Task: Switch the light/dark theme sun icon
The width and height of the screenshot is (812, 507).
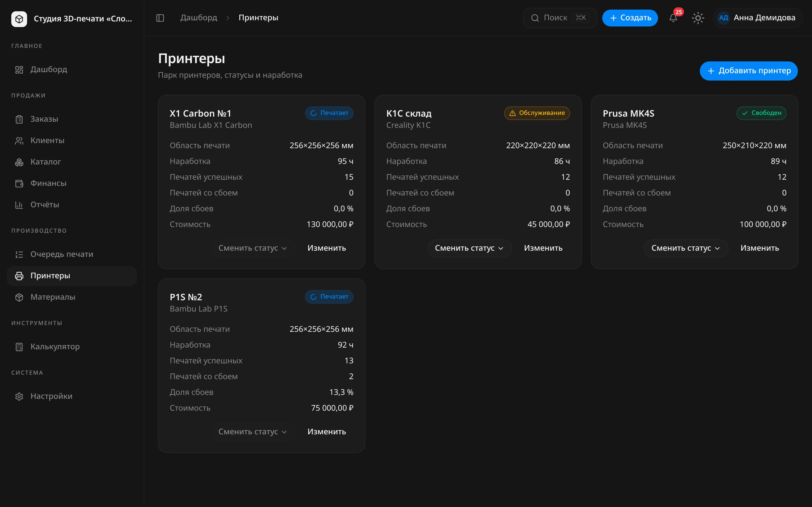Action: pyautogui.click(x=698, y=18)
